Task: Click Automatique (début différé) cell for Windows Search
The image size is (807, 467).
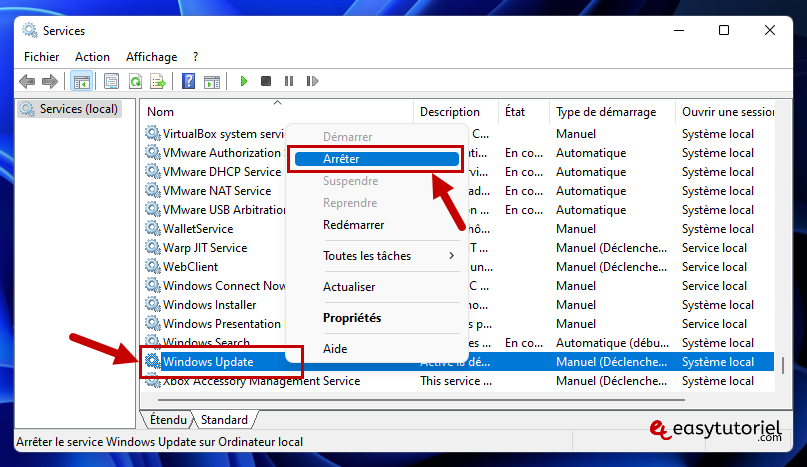Action: click(x=612, y=343)
